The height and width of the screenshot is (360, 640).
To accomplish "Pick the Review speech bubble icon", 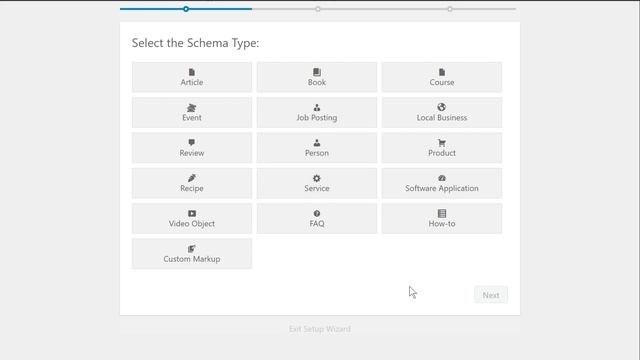I will click(x=191, y=142).
